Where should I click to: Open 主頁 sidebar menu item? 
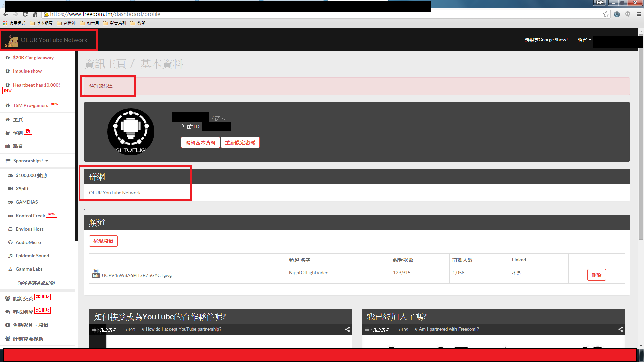(18, 120)
